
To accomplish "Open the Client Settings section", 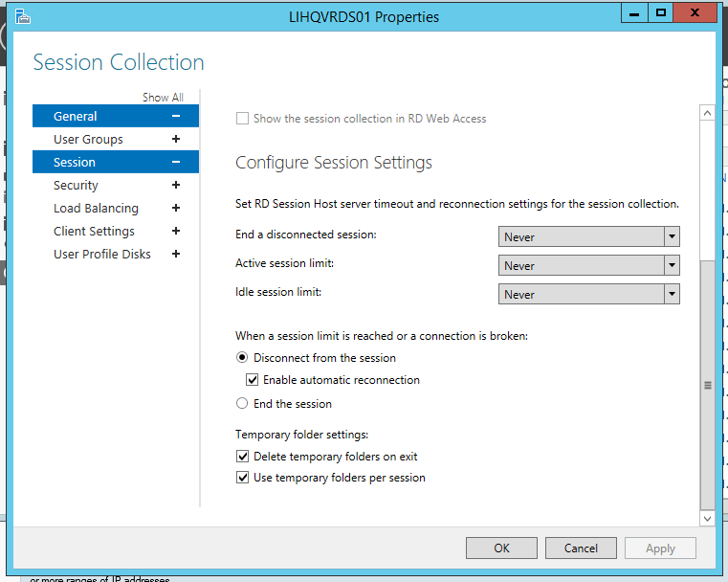I will click(116, 231).
